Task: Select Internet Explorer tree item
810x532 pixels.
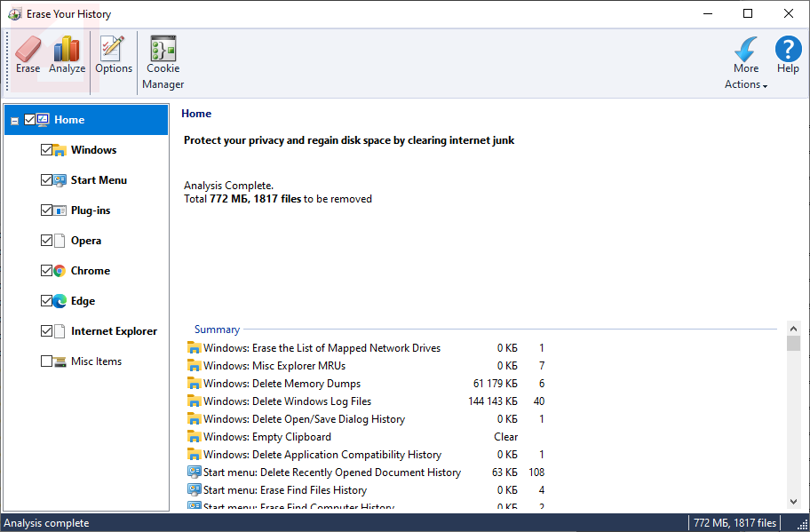Action: (x=114, y=331)
